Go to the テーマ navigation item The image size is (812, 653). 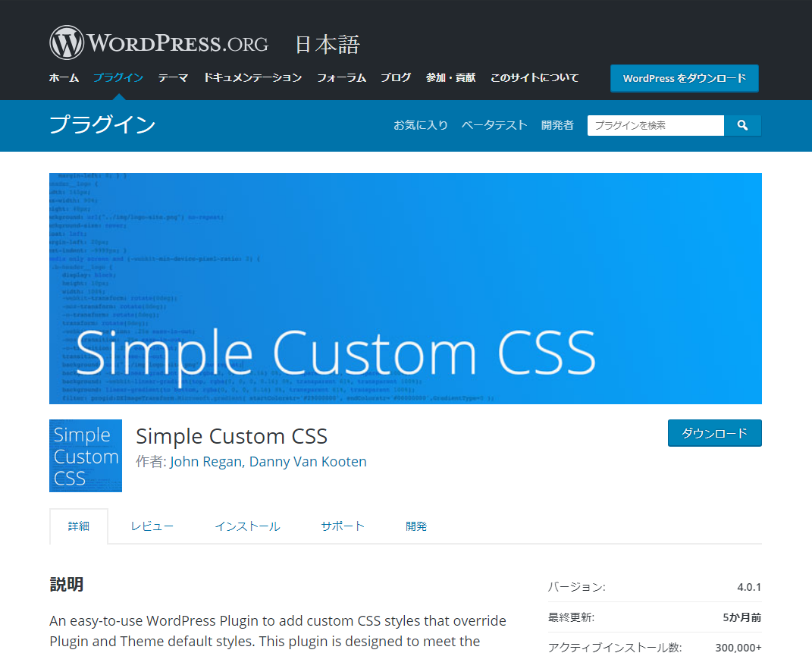pyautogui.click(x=173, y=77)
